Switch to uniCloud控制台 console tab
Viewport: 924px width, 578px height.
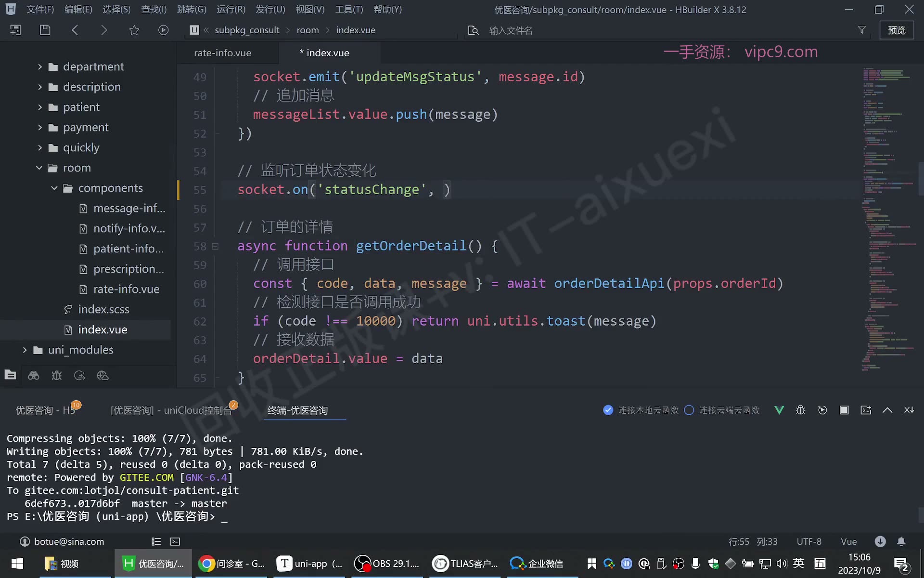(x=172, y=410)
